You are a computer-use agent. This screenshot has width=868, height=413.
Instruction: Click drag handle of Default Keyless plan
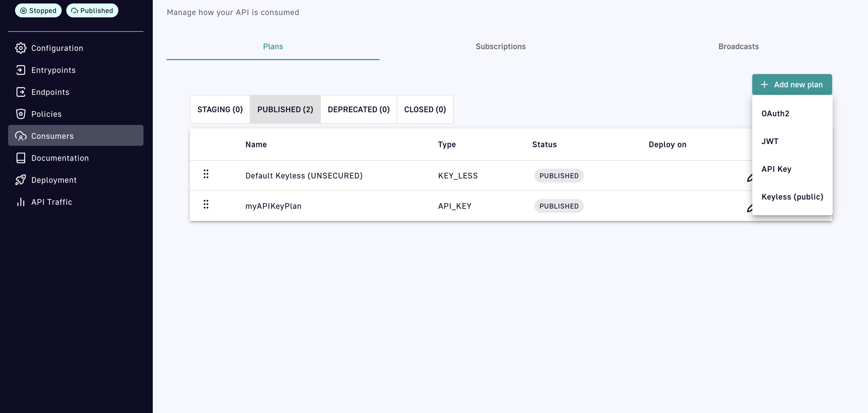tap(206, 174)
